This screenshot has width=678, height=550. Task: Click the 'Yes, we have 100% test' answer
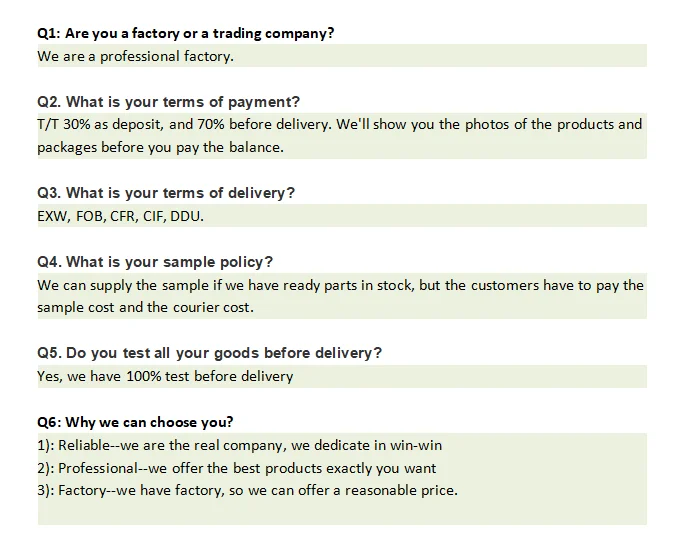(x=165, y=376)
